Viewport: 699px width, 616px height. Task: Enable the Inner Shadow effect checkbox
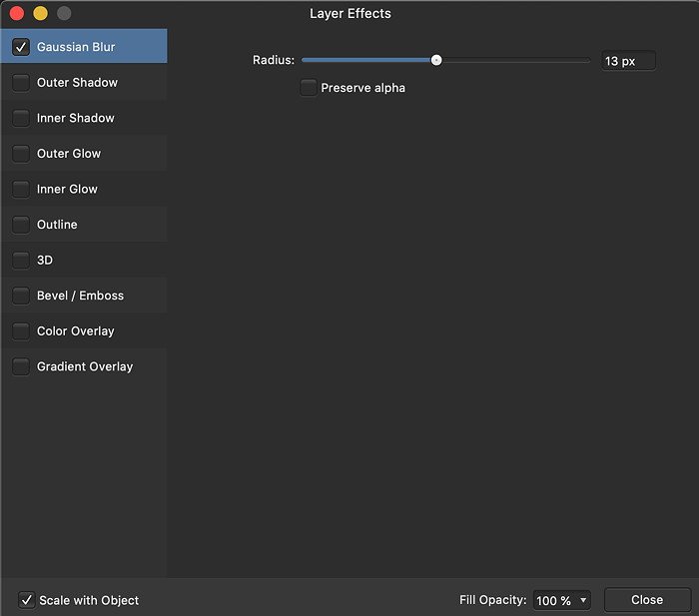[x=21, y=118]
